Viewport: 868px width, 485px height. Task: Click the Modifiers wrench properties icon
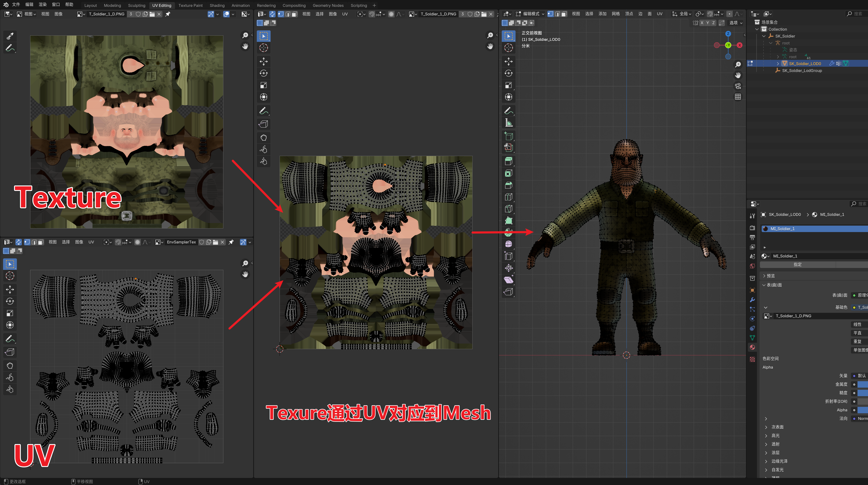point(752,300)
